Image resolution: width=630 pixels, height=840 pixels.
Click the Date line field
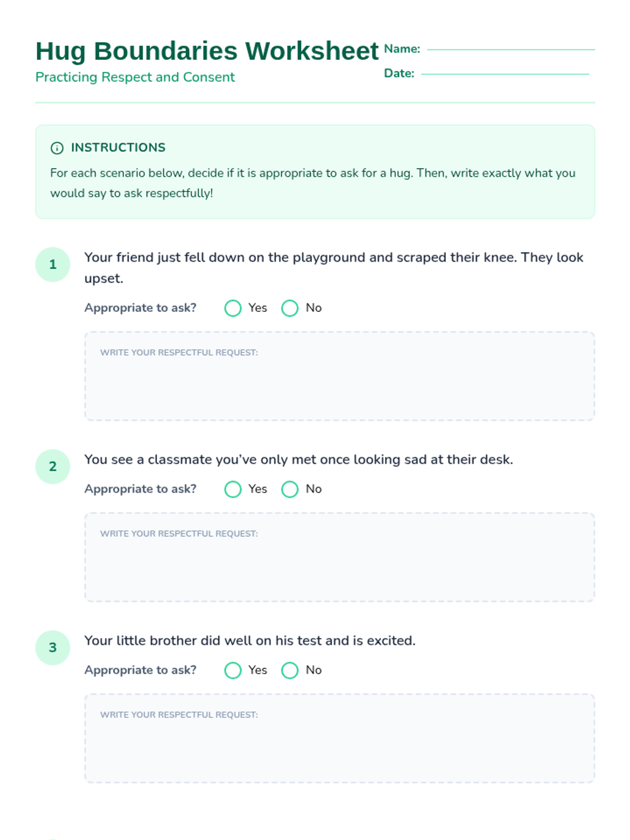[x=505, y=73]
